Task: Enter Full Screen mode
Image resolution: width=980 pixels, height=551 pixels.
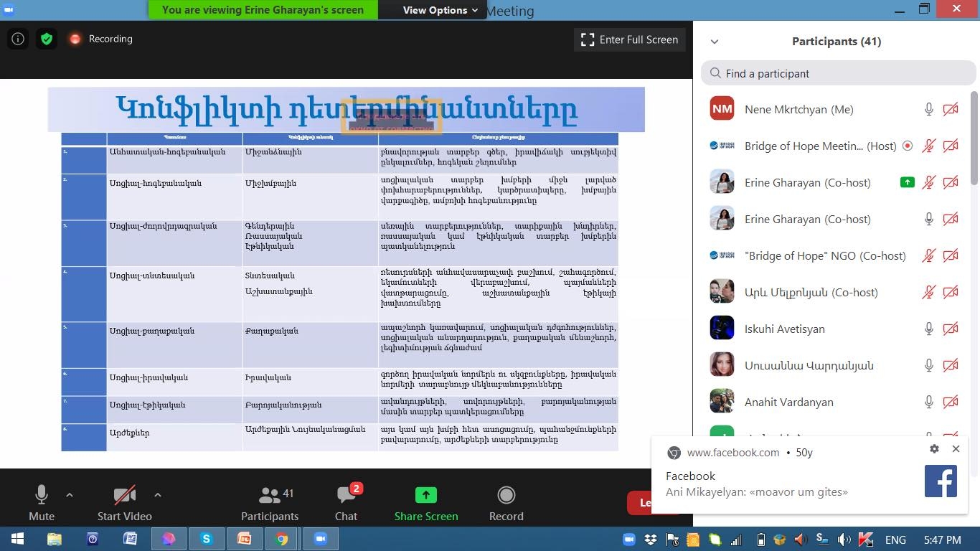Action: 629,39
